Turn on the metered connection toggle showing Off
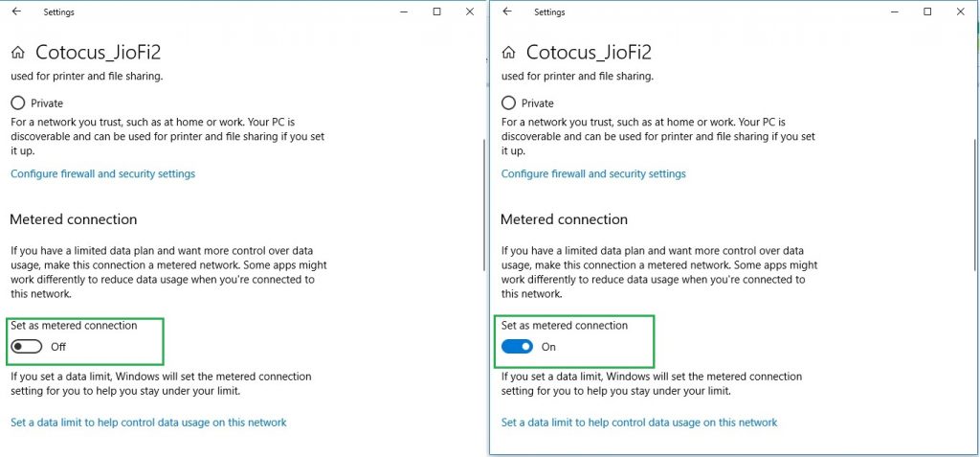The height and width of the screenshot is (457, 980). point(27,347)
